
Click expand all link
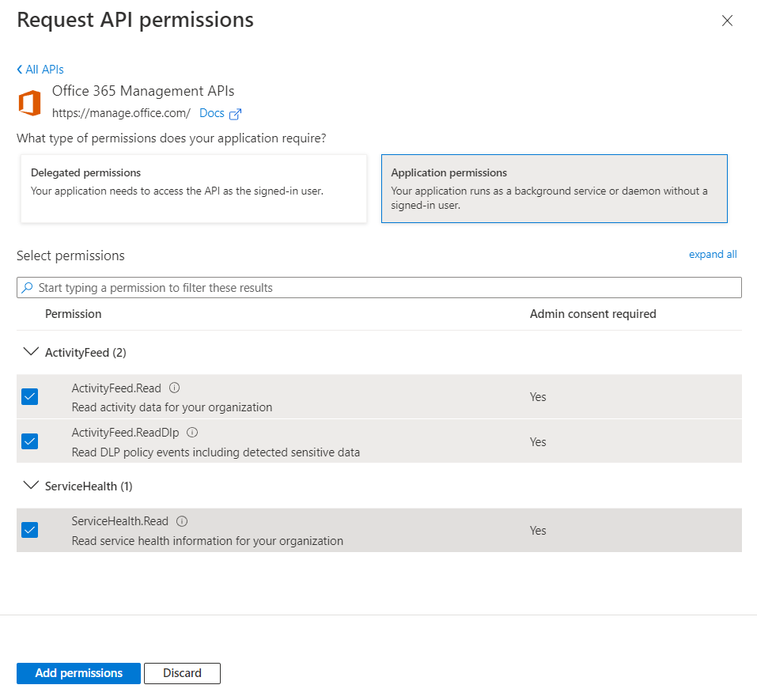(x=713, y=255)
